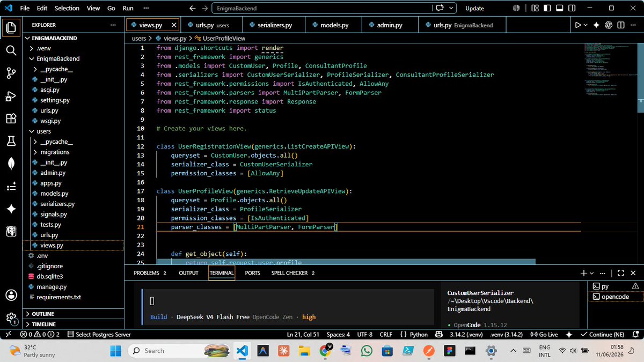The width and height of the screenshot is (644, 362).
Task: Open requirements.txt in the file explorer
Action: coord(60,297)
